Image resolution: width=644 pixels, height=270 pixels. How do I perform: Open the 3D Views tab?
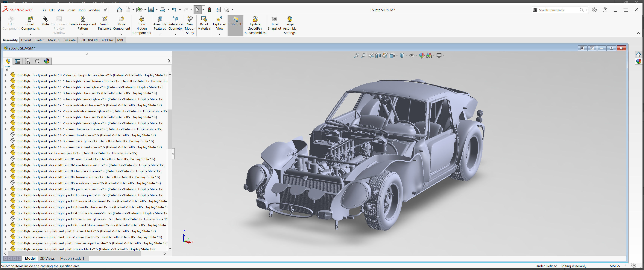(47, 259)
